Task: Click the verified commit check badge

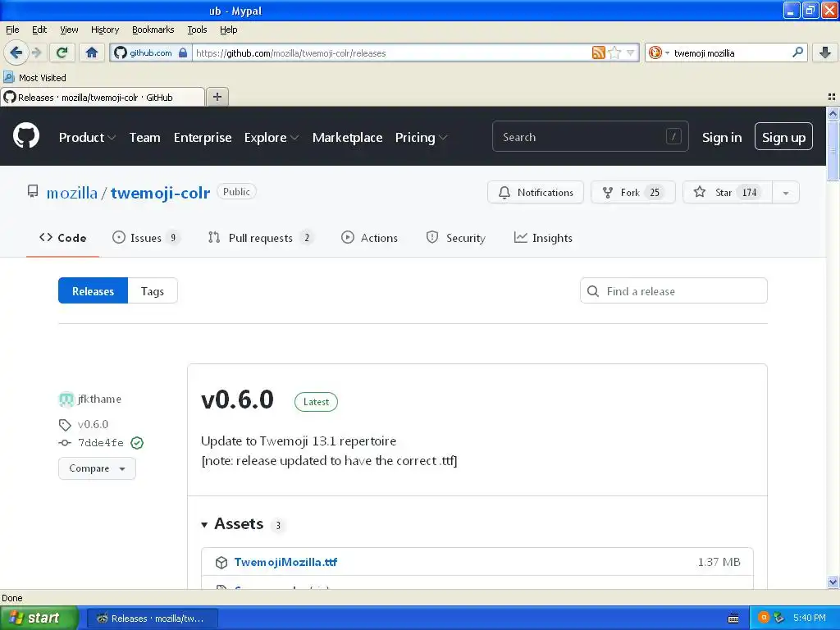Action: [137, 443]
